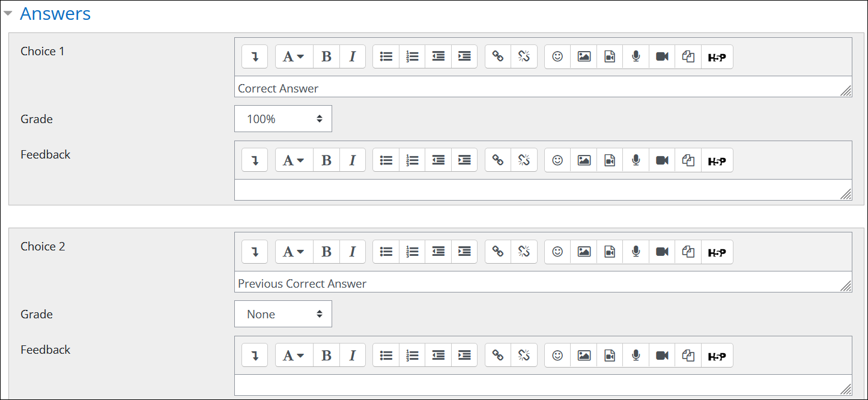Screen dimensions: 868x400
Task: Record video in Choice 1 editor
Action: (x=662, y=56)
